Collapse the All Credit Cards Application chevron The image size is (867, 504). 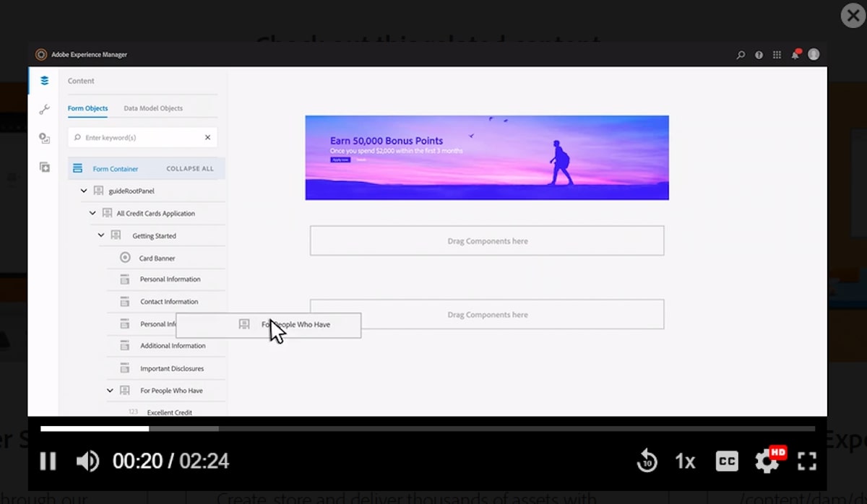[x=92, y=213]
